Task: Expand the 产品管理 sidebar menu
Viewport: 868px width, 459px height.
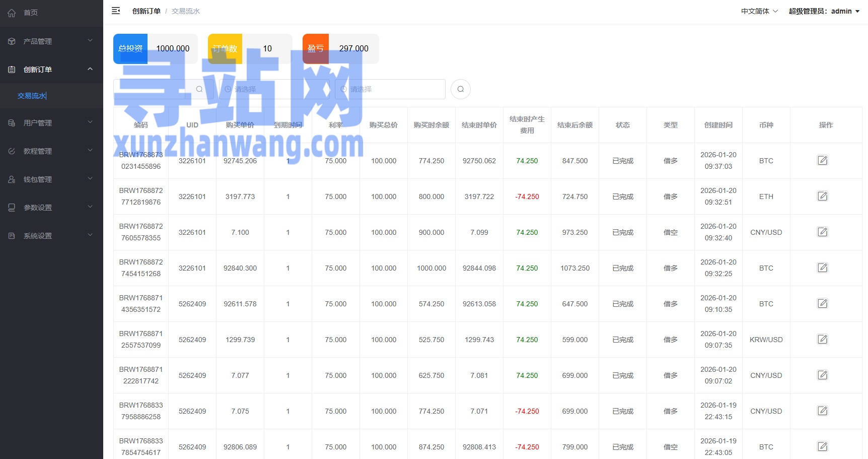Action: [51, 41]
